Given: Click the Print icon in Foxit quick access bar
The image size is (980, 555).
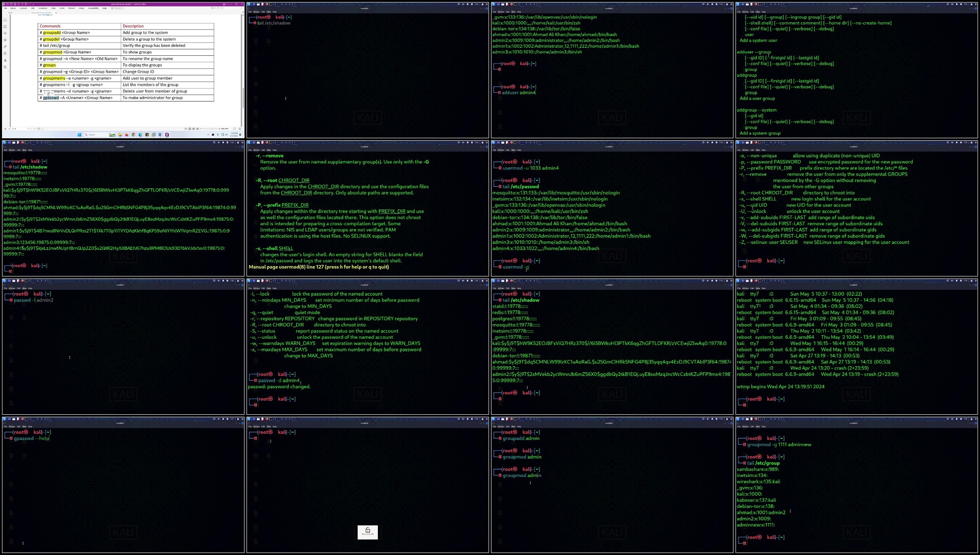Looking at the screenshot, I should click(x=15, y=4).
